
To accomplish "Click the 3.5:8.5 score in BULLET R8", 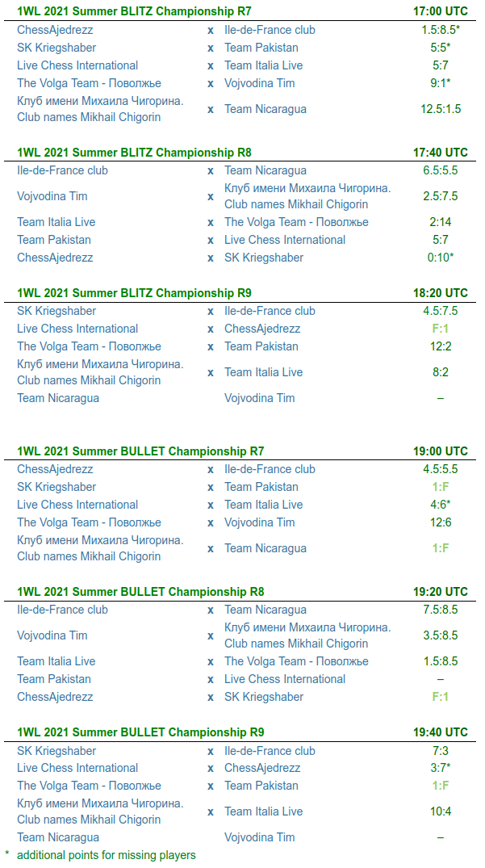I will [x=441, y=635].
